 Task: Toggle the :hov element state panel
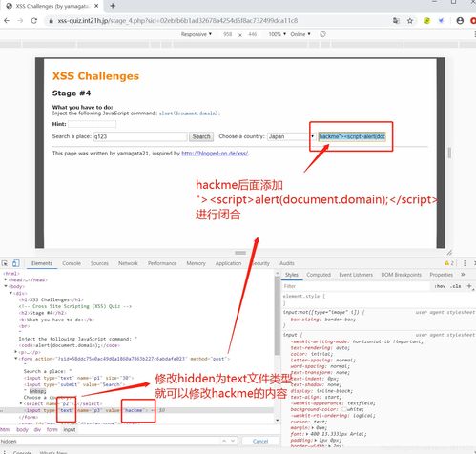[x=440, y=286]
